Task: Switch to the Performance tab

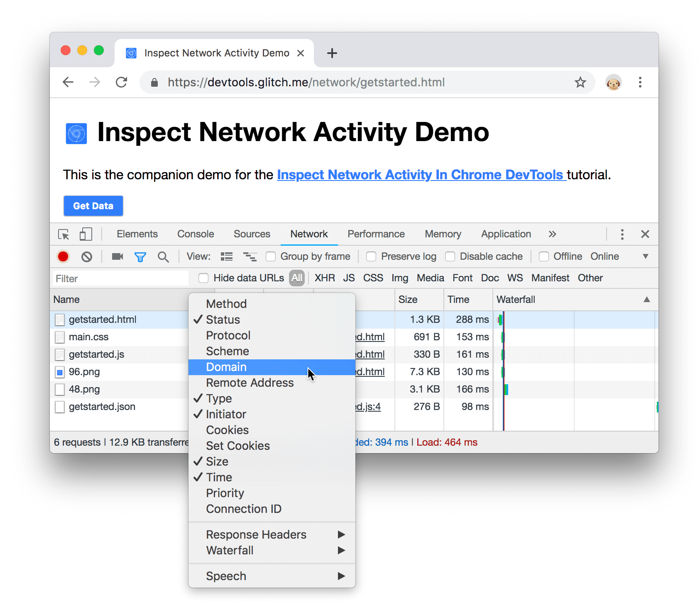Action: [x=376, y=234]
